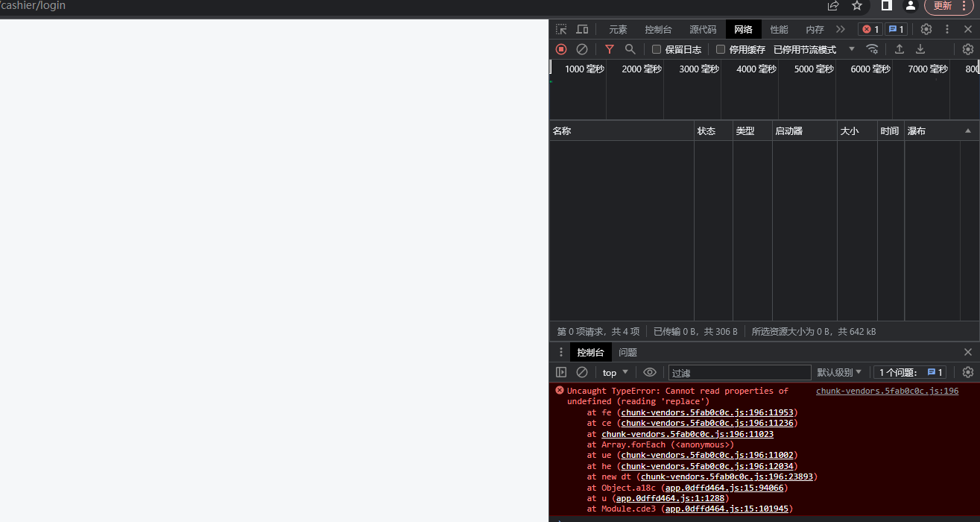Click the 5000 毫秒 timeline marker
Image resolution: width=980 pixels, height=522 pixels.
point(814,69)
